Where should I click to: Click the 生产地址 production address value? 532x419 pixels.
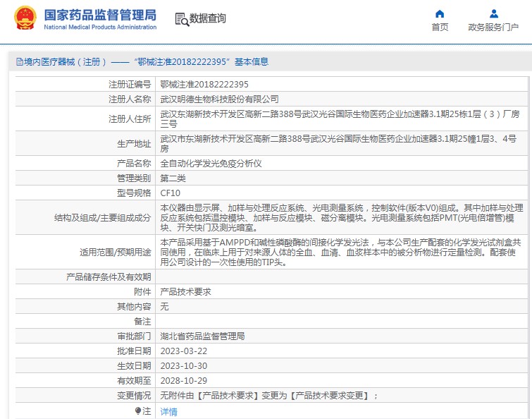(x=338, y=144)
